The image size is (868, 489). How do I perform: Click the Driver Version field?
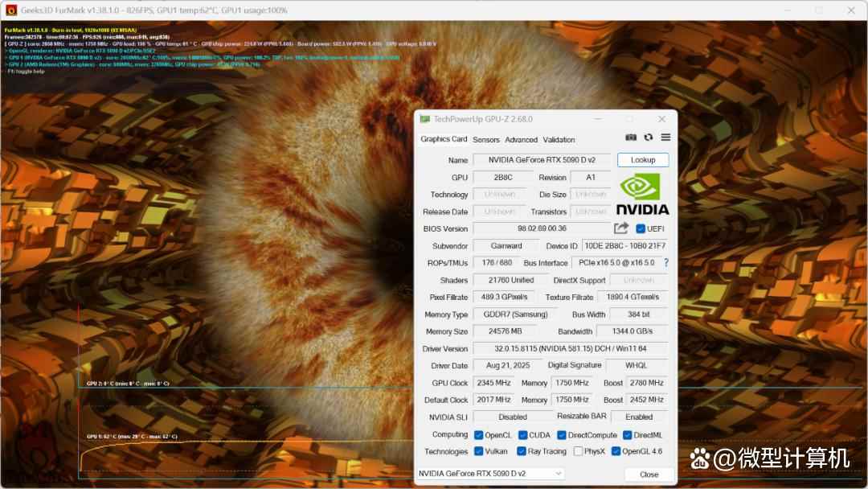(571, 349)
